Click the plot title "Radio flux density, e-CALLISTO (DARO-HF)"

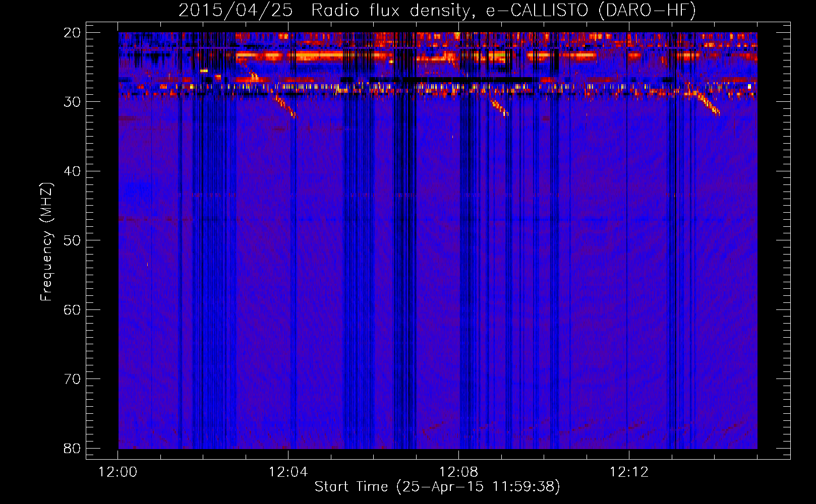[503, 11]
